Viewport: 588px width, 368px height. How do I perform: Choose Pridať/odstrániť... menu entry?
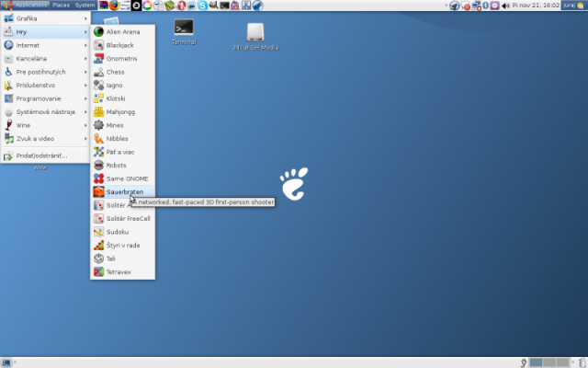tap(45, 155)
